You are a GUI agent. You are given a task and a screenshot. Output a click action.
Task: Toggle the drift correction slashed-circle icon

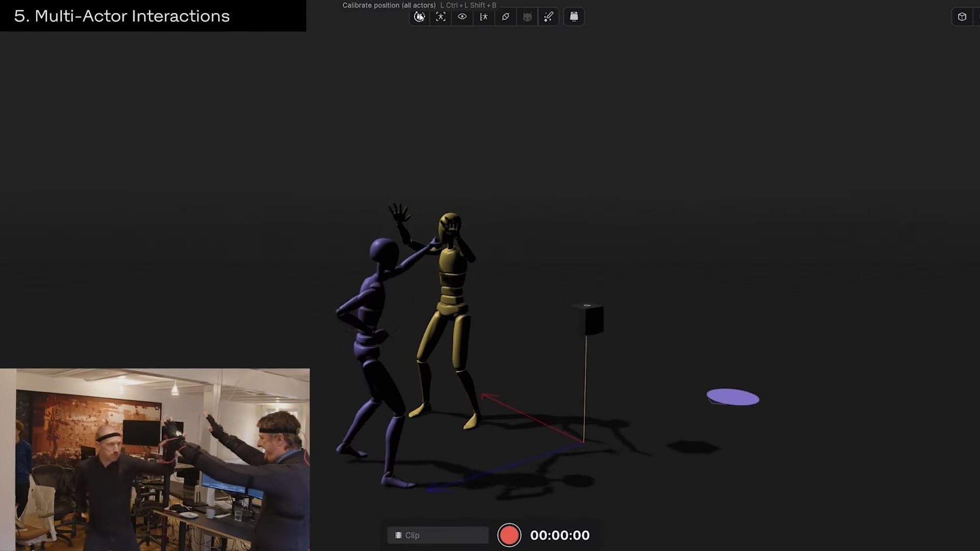pos(506,16)
